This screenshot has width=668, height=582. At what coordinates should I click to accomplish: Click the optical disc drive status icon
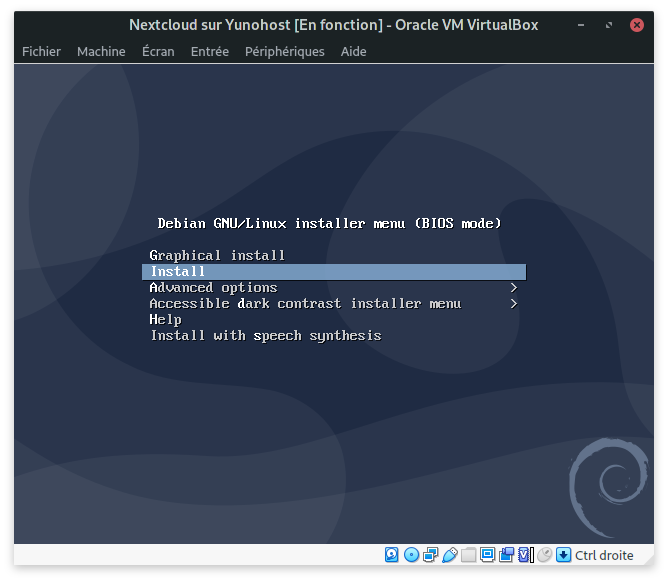pyautogui.click(x=411, y=555)
